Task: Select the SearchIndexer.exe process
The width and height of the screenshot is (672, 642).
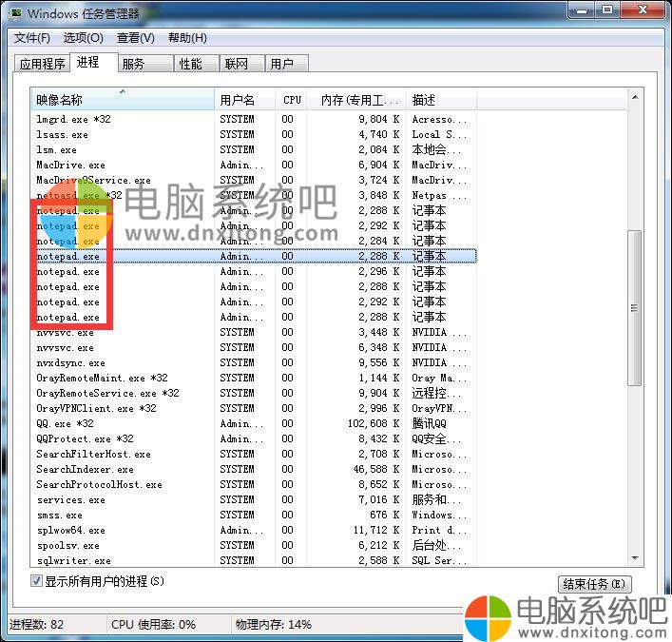Action: tap(253, 469)
